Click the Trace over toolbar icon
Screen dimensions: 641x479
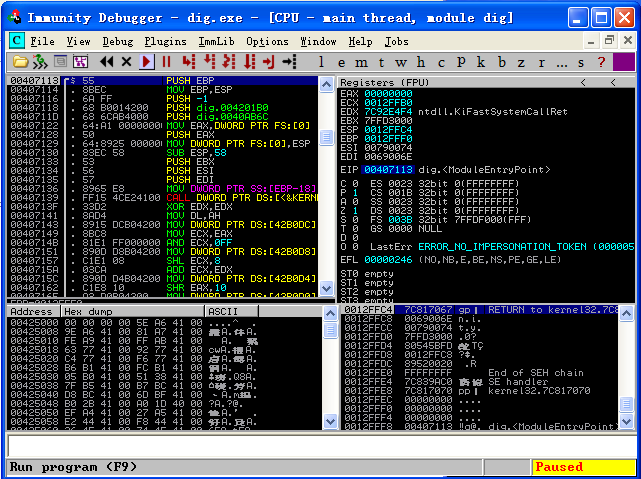[x=249, y=62]
